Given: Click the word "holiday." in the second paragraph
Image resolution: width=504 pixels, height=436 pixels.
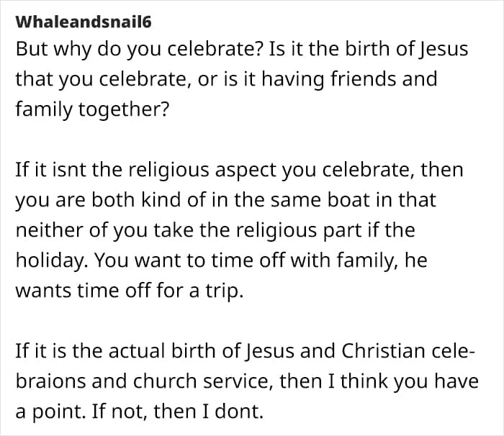Looking at the screenshot, I should tap(51, 260).
